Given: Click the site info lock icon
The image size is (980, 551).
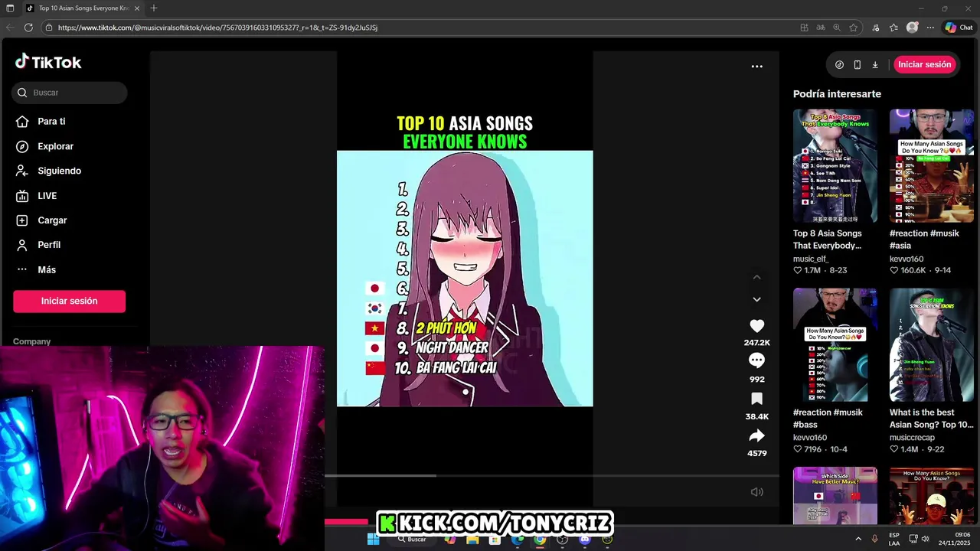Looking at the screenshot, I should tap(49, 28).
